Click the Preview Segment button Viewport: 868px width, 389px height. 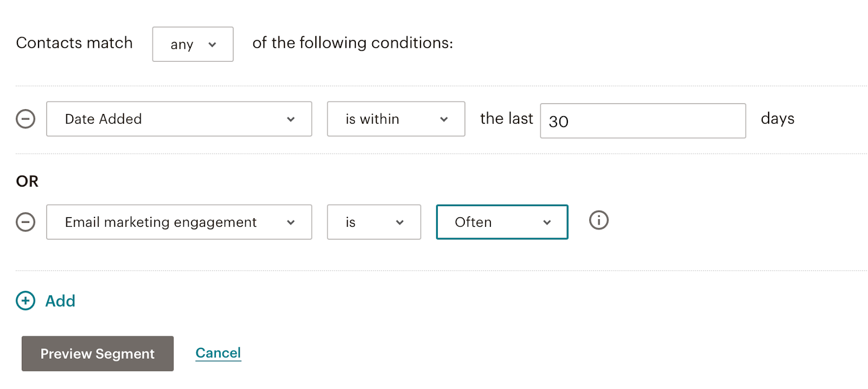[98, 354]
